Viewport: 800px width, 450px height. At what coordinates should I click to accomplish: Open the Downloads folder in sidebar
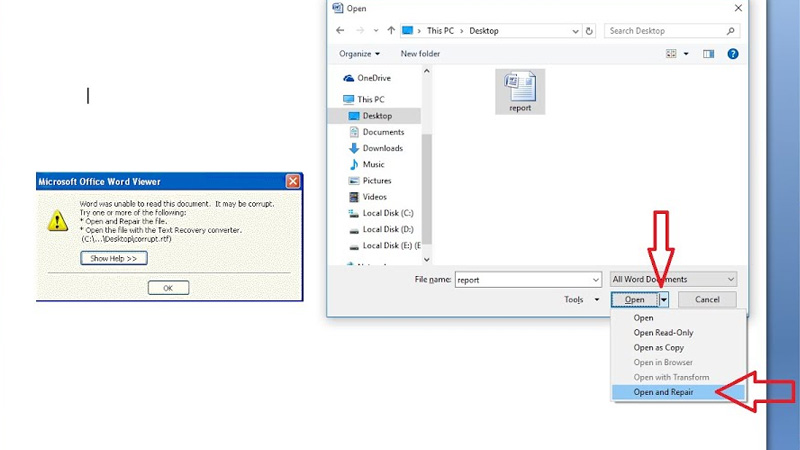pos(376,148)
